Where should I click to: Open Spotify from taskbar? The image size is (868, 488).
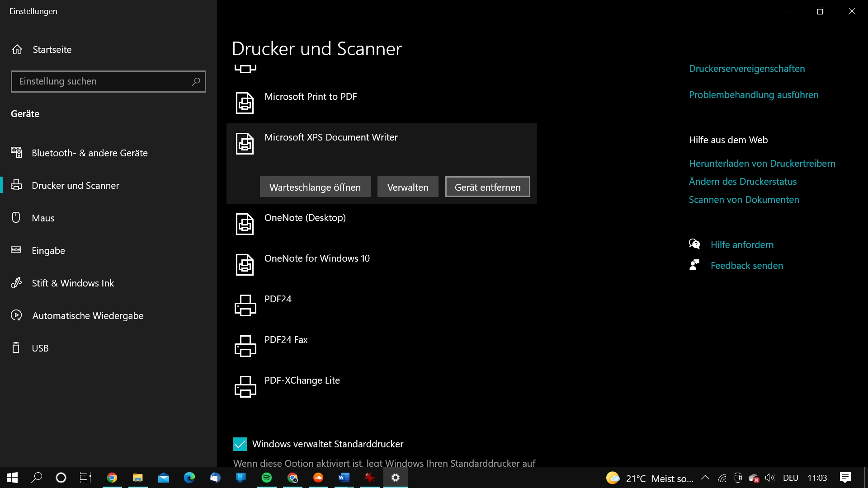[x=267, y=478]
